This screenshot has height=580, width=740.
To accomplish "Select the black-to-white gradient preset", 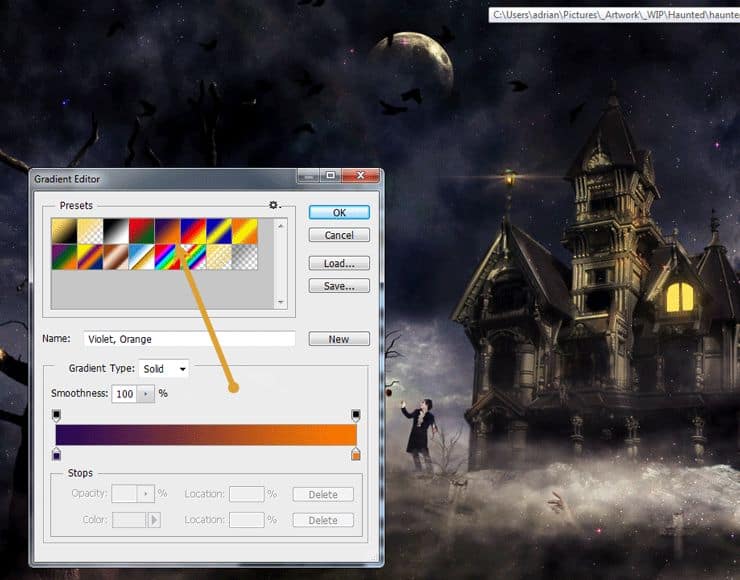I will [116, 231].
